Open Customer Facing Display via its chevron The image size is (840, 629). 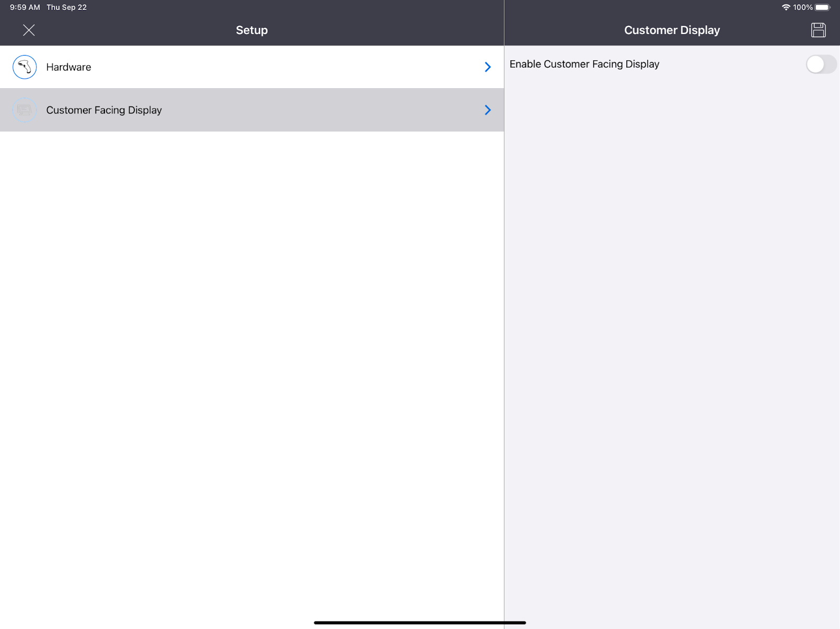point(488,110)
